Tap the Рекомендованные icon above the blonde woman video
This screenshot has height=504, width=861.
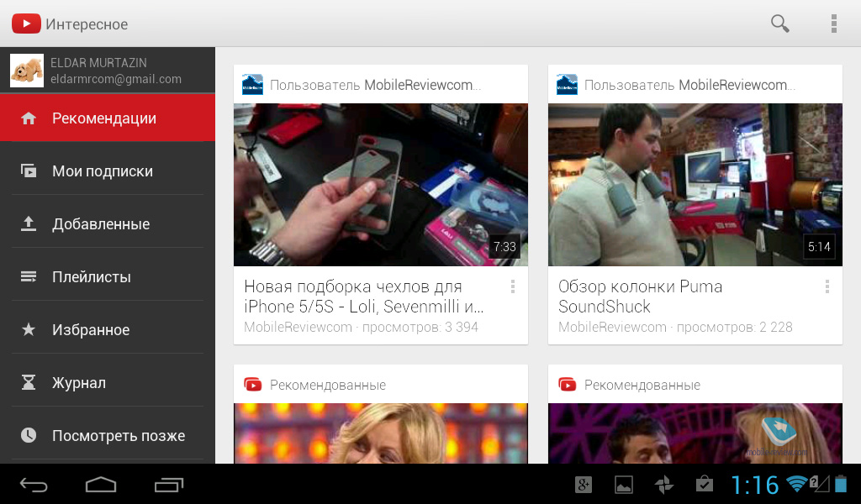point(252,385)
